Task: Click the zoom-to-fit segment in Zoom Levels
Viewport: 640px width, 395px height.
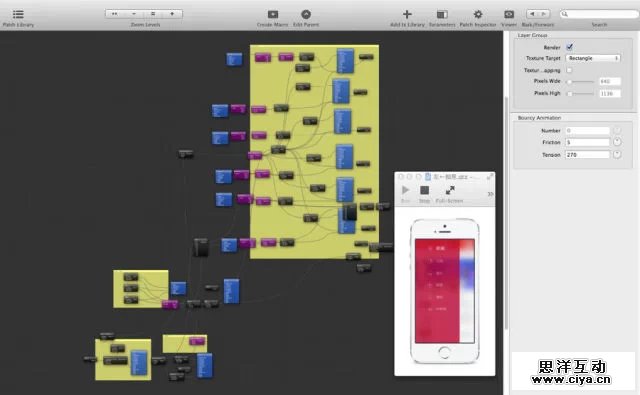Action: [x=115, y=14]
